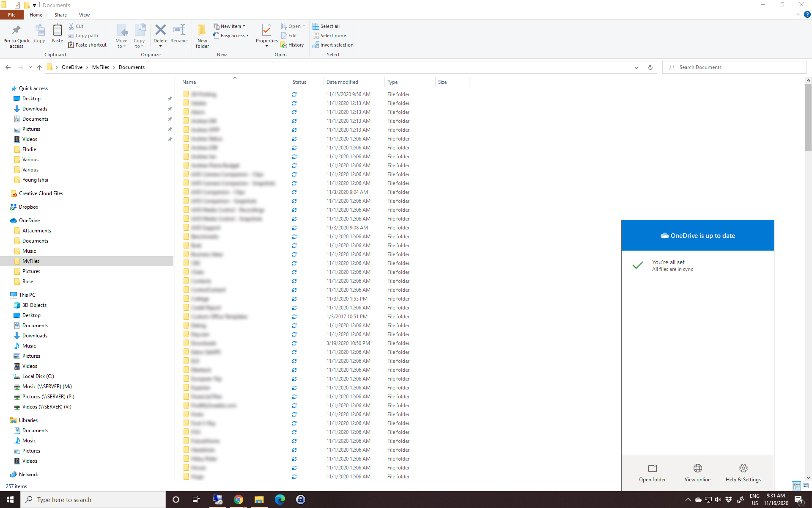Click the Delete icon in Organize group

(x=160, y=31)
